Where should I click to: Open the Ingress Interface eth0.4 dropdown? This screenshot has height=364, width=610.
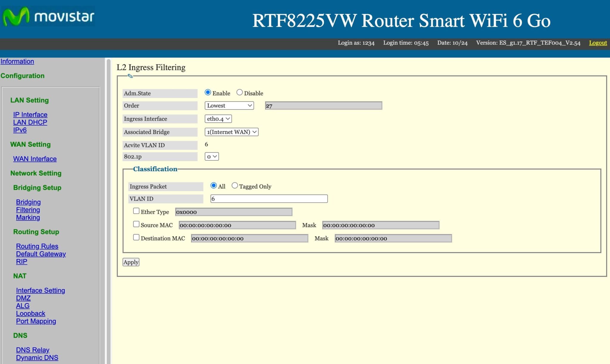point(218,119)
